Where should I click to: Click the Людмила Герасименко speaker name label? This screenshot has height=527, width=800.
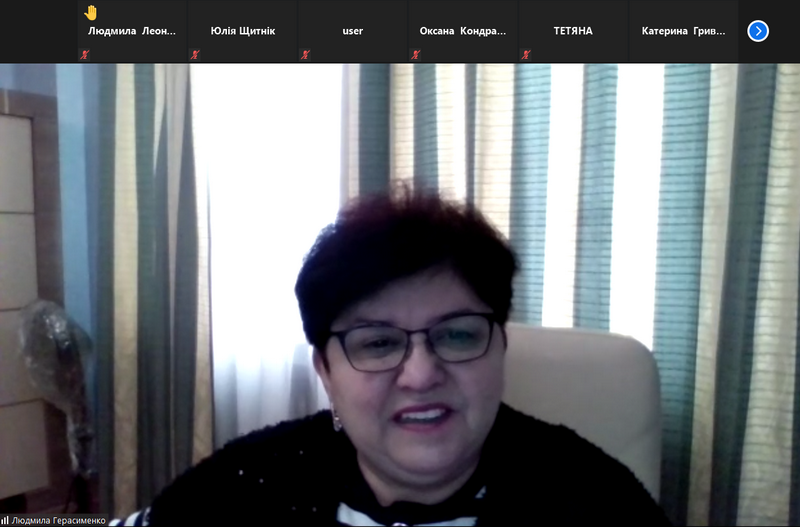coord(58,520)
